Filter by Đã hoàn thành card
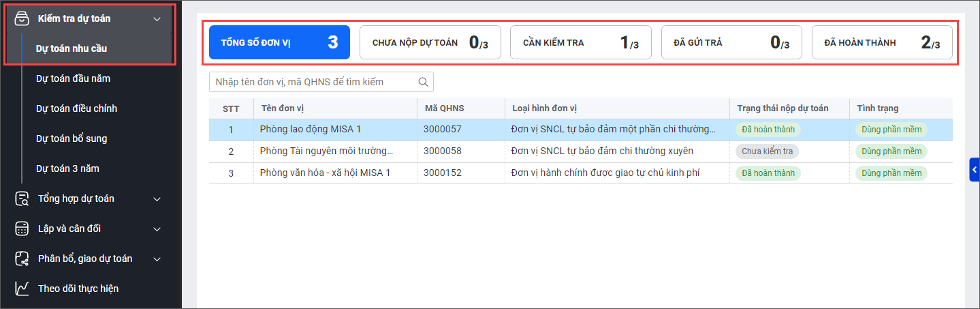This screenshot has height=309, width=980. (882, 42)
